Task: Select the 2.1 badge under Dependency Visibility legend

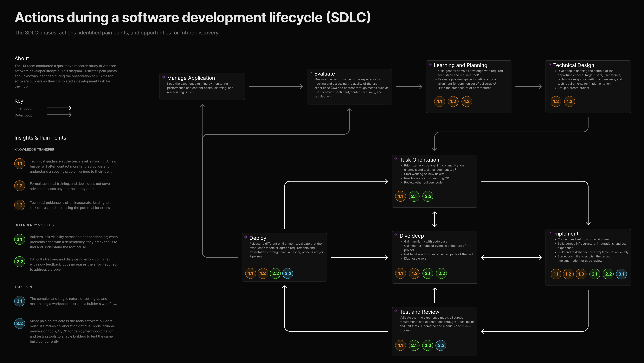Action: [20, 239]
